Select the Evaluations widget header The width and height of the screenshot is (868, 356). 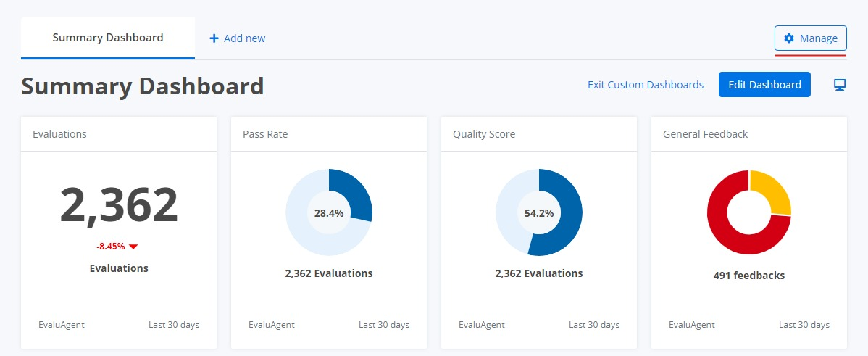[119, 134]
